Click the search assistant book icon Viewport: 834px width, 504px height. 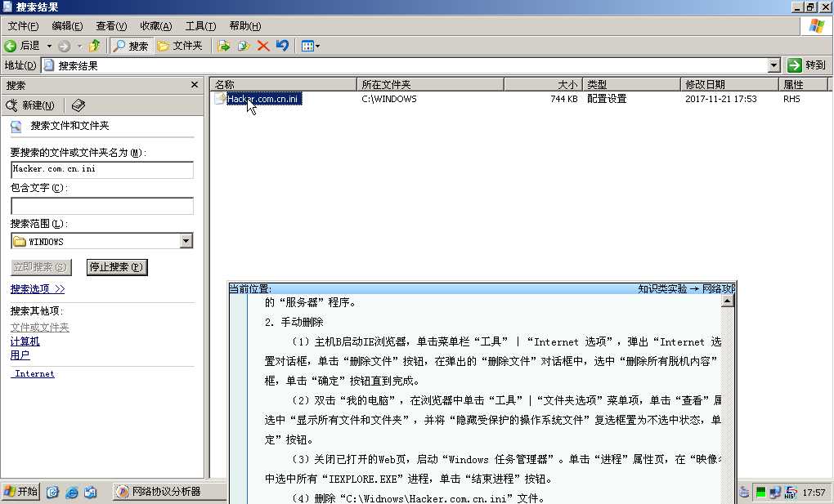pyautogui.click(x=78, y=105)
